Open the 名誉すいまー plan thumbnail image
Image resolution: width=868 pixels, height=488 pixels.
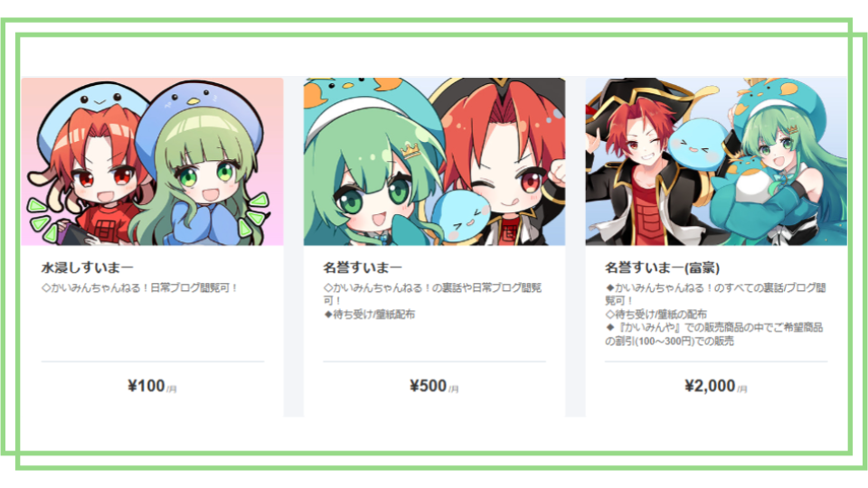tap(435, 162)
